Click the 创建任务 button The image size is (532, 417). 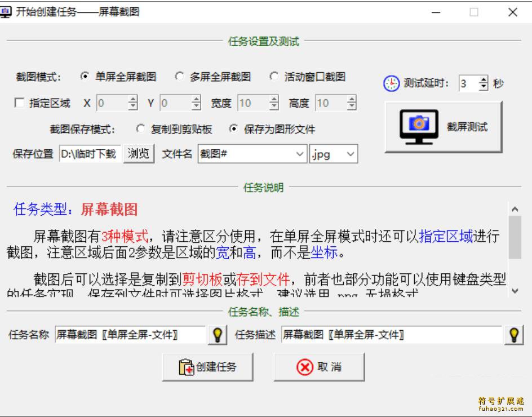point(207,367)
